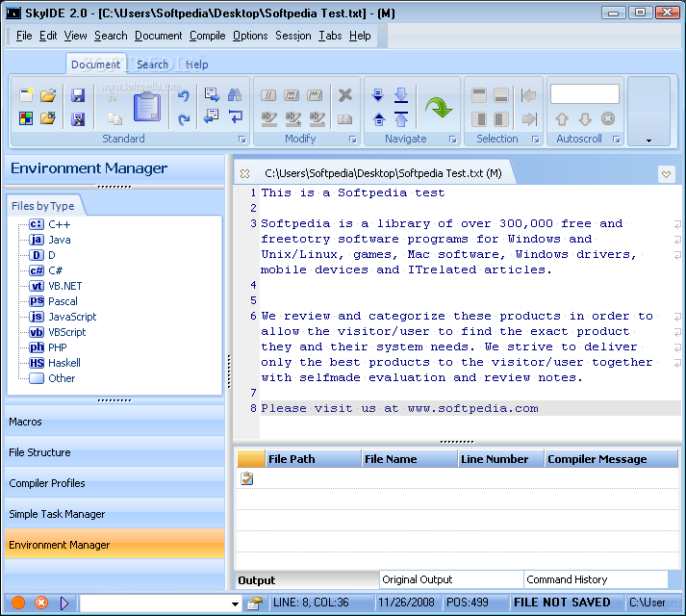Click the open book icon in Modify group
686x616 pixels.
[345, 119]
